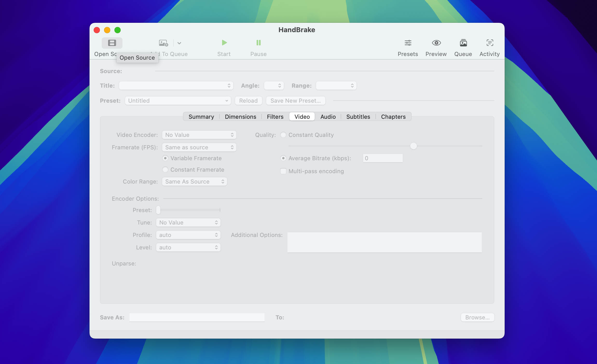Click the Save New Preset button
The image size is (597, 364).
coord(296,101)
